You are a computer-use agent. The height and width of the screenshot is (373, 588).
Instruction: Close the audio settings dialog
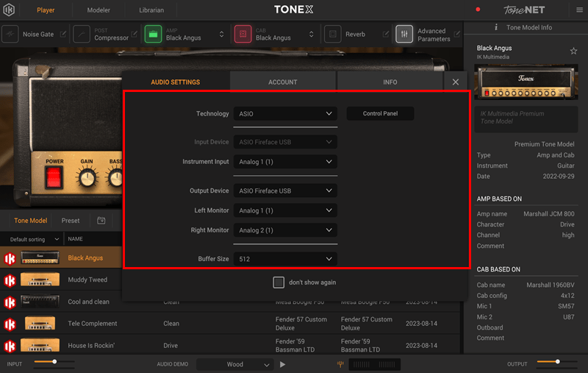(455, 82)
